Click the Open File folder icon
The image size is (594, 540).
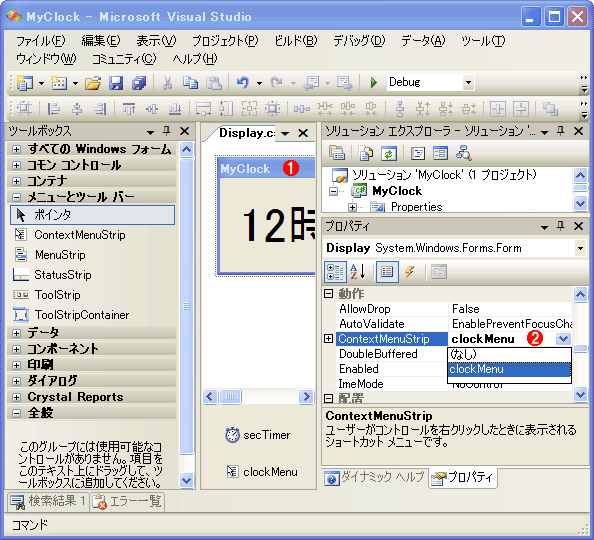pyautogui.click(x=93, y=82)
